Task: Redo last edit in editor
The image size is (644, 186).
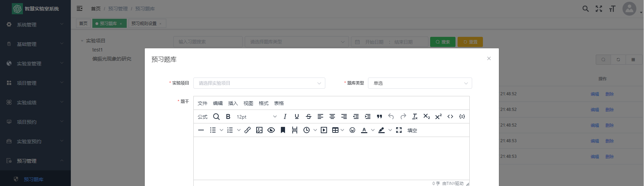Action: (x=403, y=116)
